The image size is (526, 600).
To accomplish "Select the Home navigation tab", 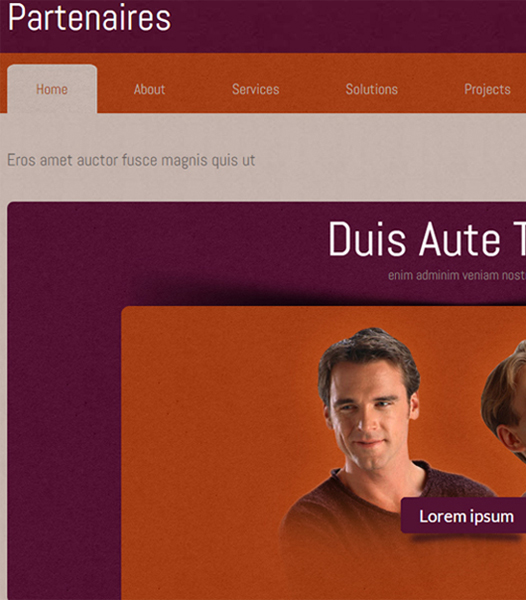I will (x=52, y=89).
